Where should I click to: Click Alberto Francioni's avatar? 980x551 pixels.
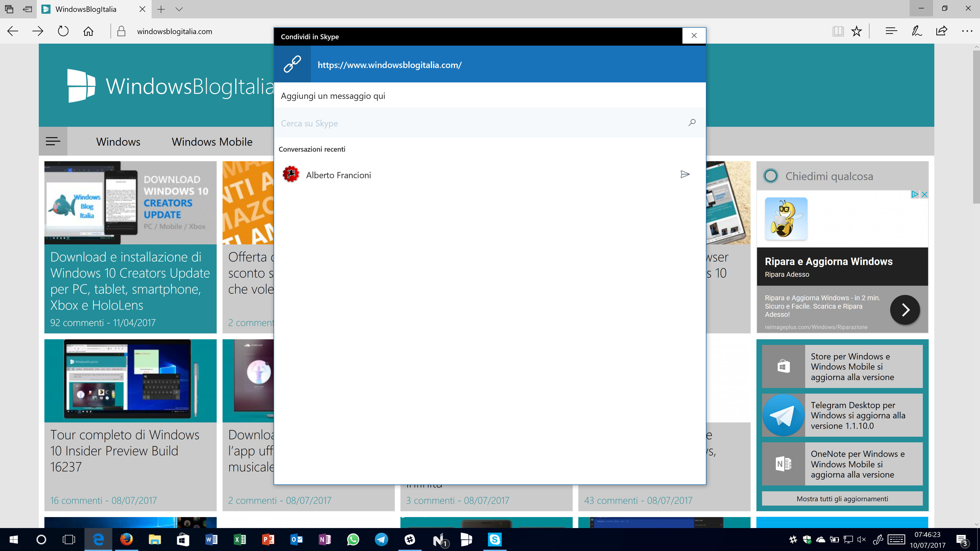291,174
